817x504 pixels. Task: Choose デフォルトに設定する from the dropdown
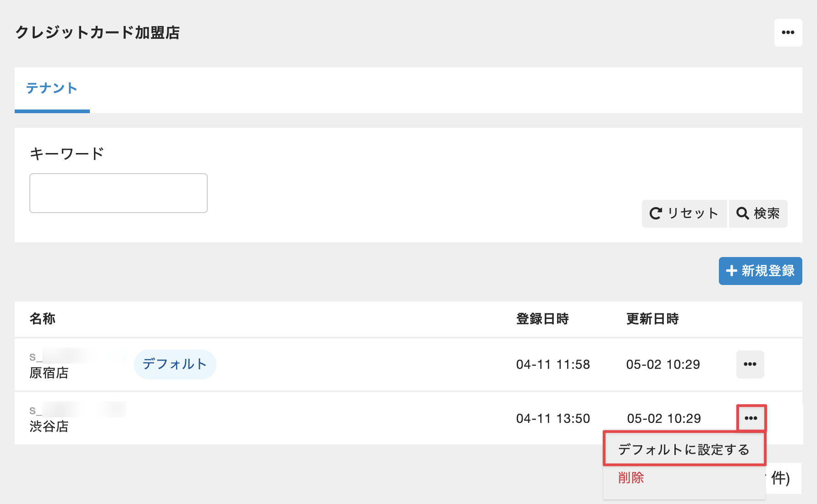(684, 449)
